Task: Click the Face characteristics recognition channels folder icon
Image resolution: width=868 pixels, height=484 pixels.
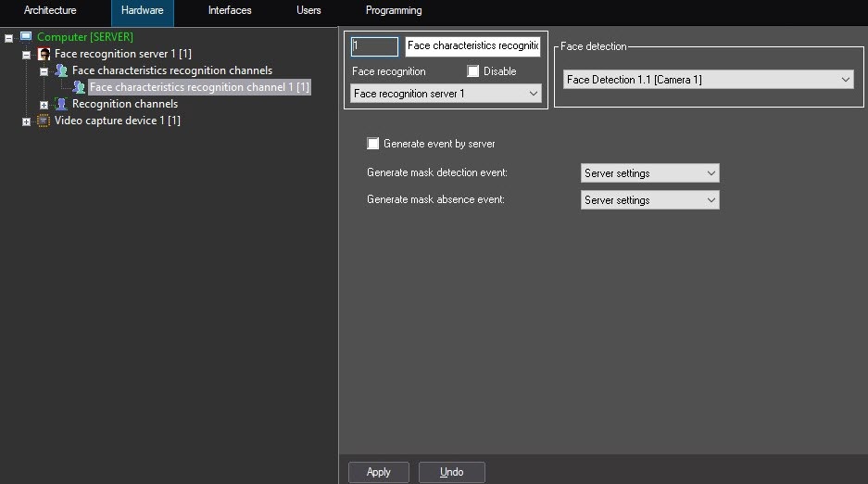Action: coord(61,70)
